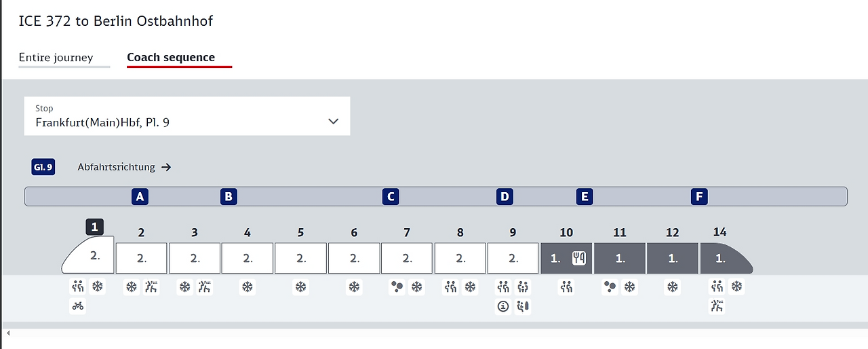The height and width of the screenshot is (349, 868).
Task: Click the restaurant cutlery icon on coach 10
Action: click(x=578, y=259)
